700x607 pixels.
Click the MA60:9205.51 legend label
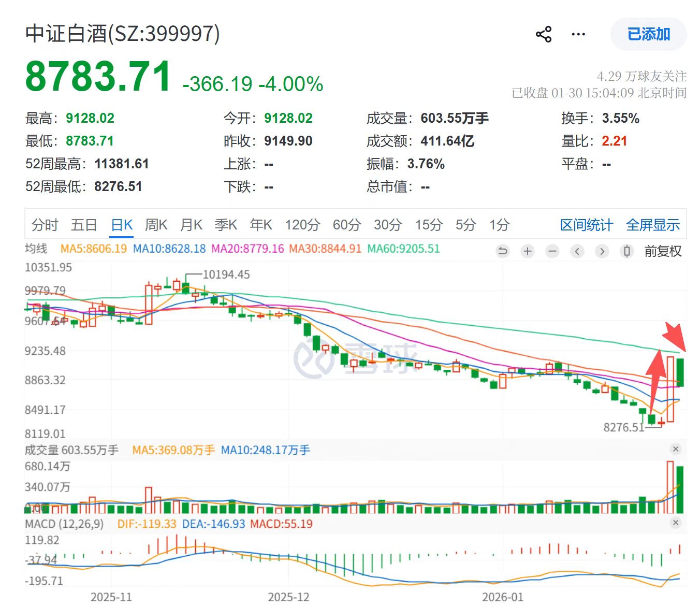pos(403,249)
